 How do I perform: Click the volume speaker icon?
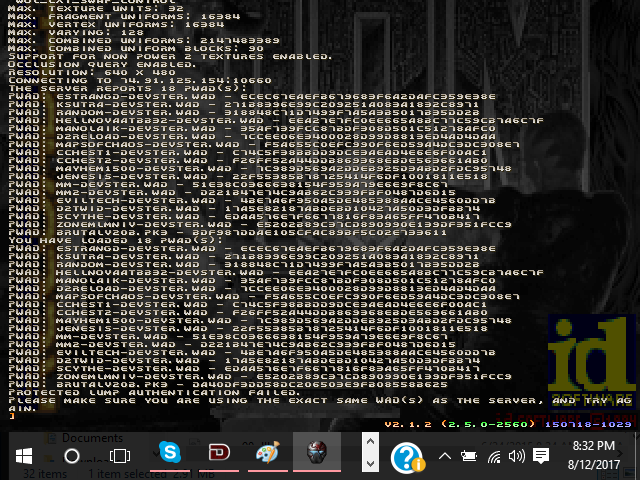click(516, 456)
